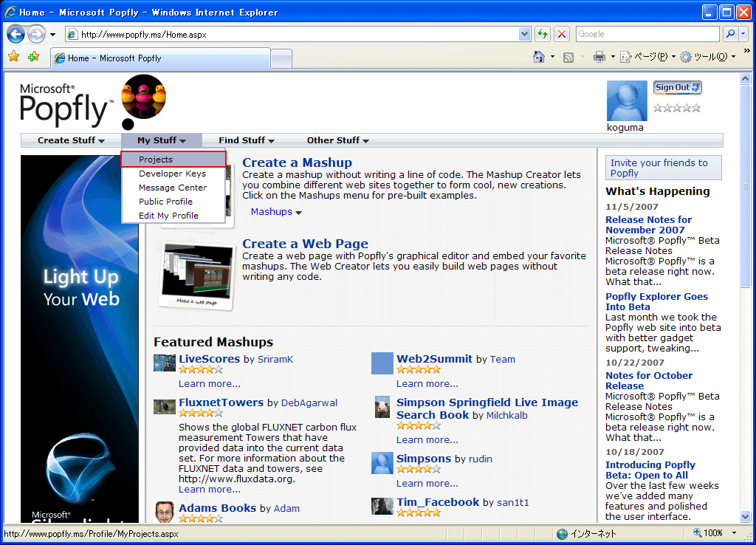
Task: Stop loading with the red X icon
Action: click(562, 34)
